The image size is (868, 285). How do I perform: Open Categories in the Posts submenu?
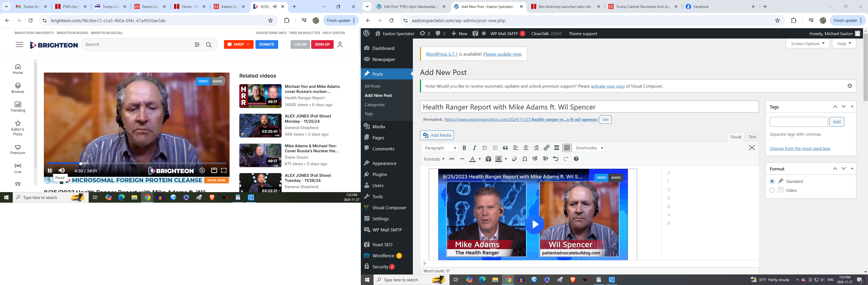(374, 105)
